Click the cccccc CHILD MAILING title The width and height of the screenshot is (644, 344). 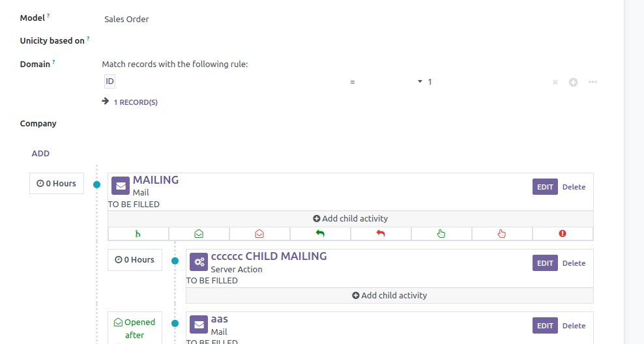pos(269,256)
